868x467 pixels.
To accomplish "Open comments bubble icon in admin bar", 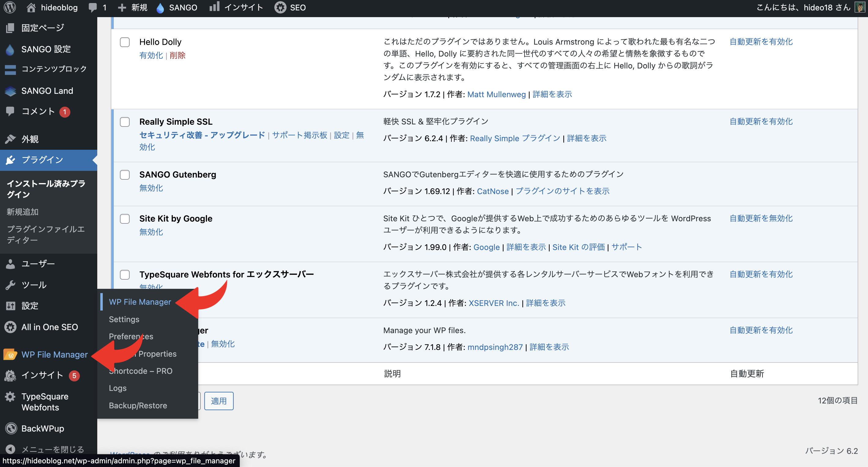I will [92, 7].
